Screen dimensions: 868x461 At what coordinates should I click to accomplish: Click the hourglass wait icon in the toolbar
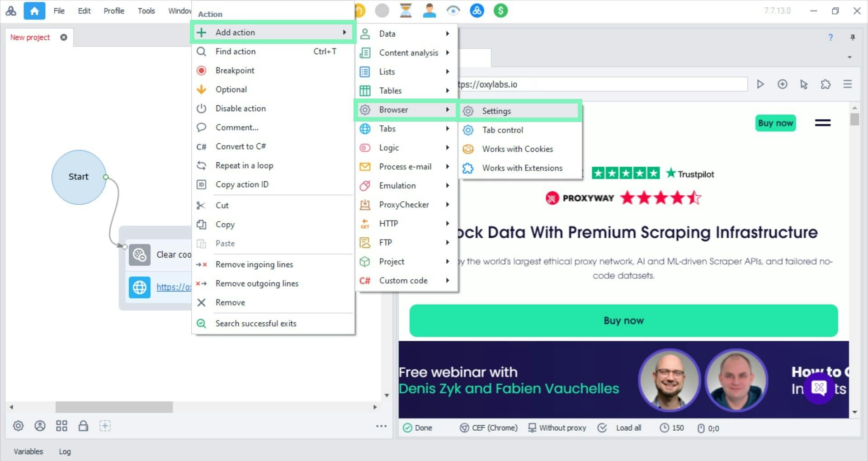click(x=406, y=10)
